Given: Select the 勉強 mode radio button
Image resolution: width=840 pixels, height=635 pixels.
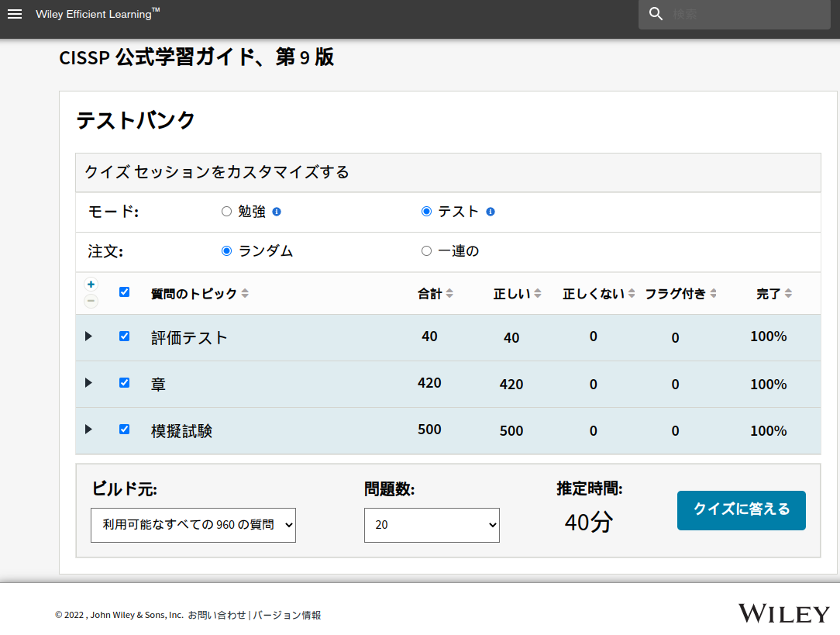Looking at the screenshot, I should pyautogui.click(x=226, y=212).
